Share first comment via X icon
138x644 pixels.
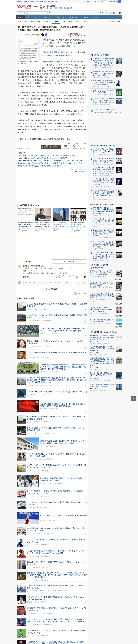click(x=85, y=277)
